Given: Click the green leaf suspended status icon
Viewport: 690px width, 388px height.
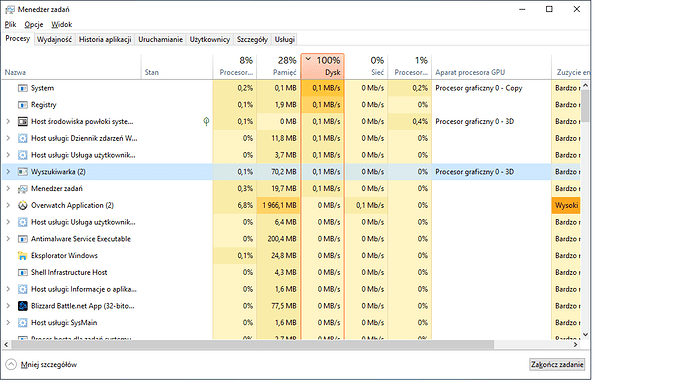Looking at the screenshot, I should pos(206,121).
